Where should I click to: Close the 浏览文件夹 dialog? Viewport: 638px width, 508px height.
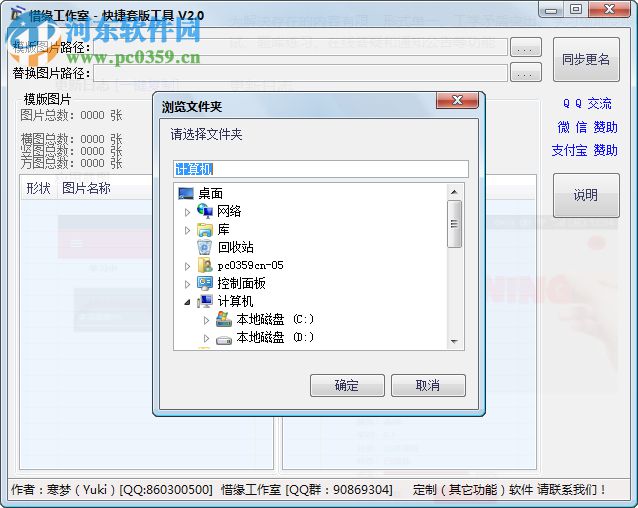coord(457,100)
